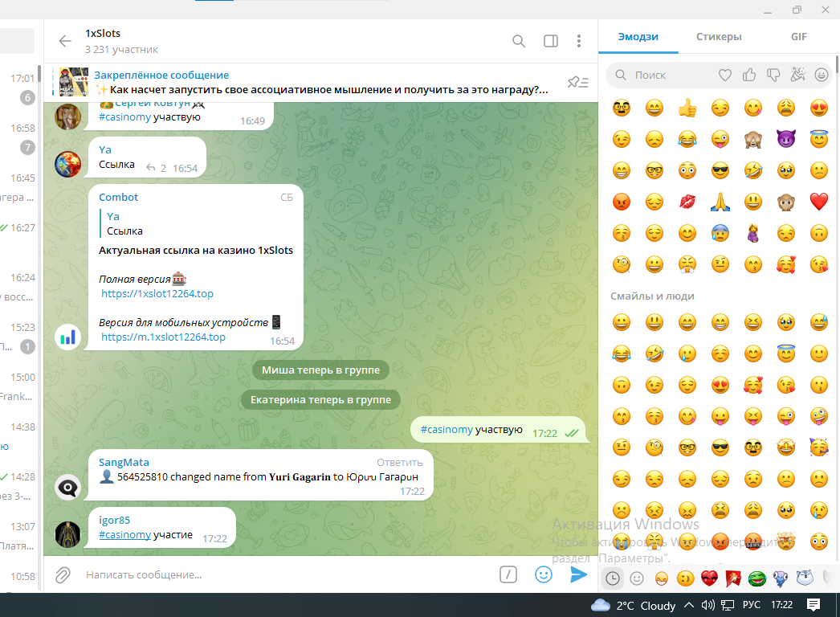Viewport: 840px width, 617px height.
Task: Open SangMata sender name
Action: pyautogui.click(x=124, y=462)
